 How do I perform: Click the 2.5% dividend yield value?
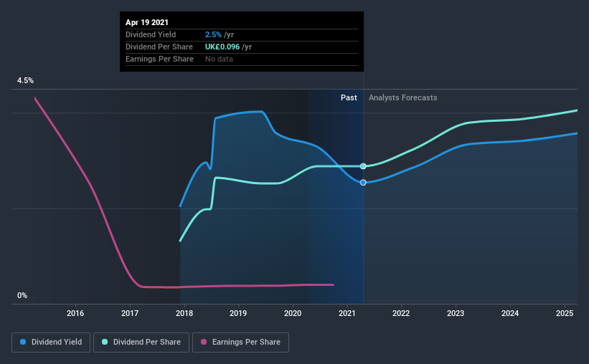pyautogui.click(x=213, y=34)
